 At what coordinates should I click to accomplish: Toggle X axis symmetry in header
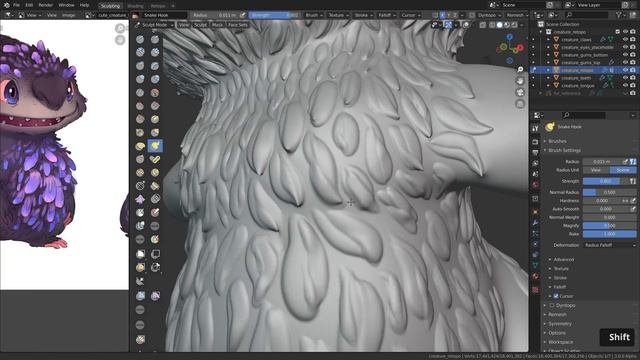(442, 15)
